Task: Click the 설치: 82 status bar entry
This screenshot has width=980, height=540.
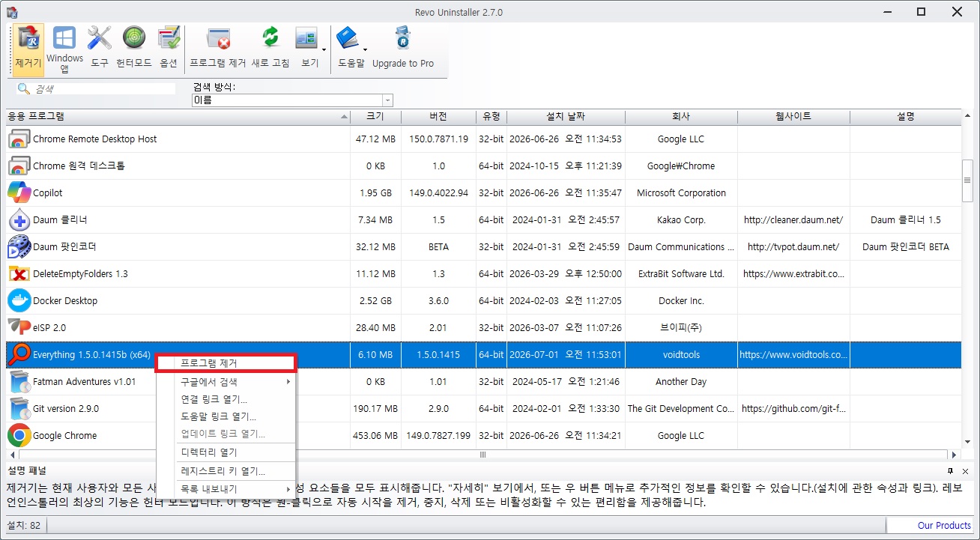Action: pyautogui.click(x=24, y=526)
